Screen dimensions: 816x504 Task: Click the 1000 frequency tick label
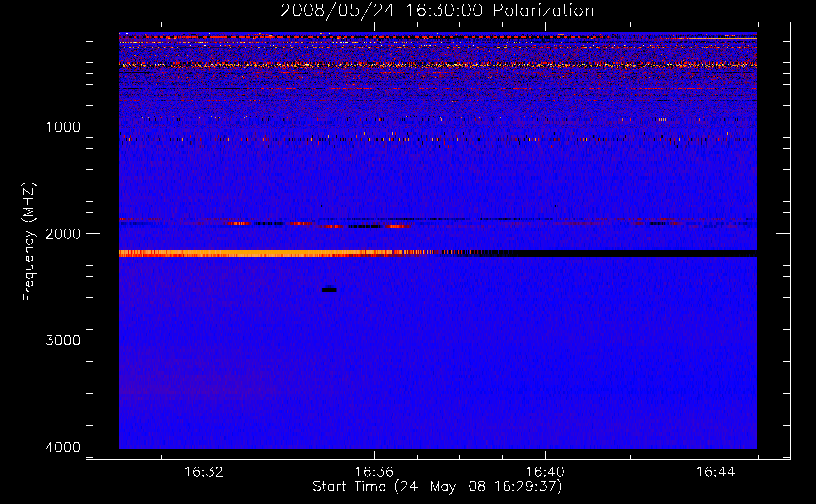click(x=63, y=127)
